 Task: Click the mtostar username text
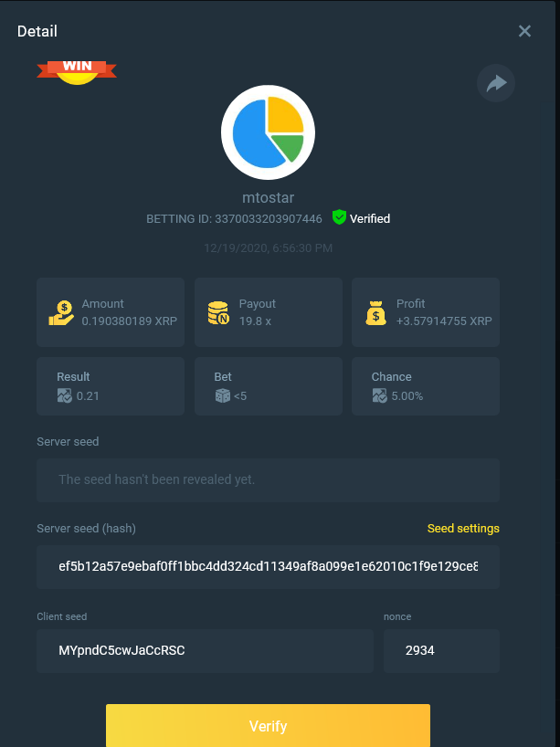(x=268, y=197)
